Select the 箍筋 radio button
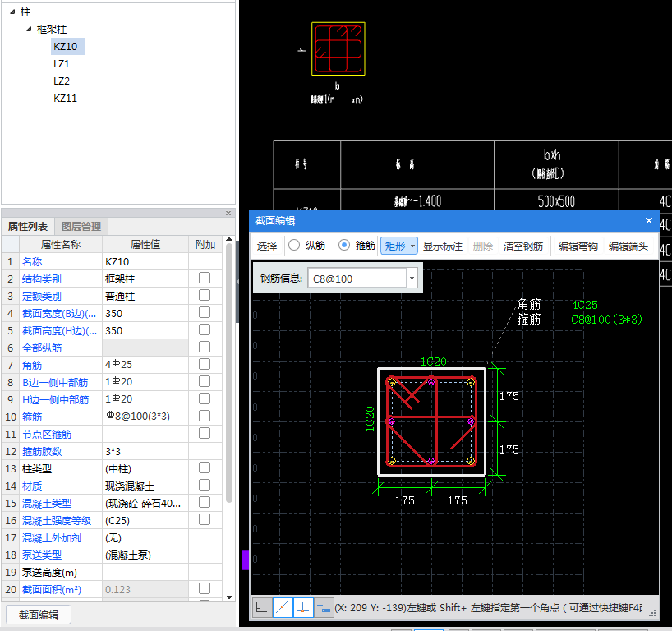 344,246
